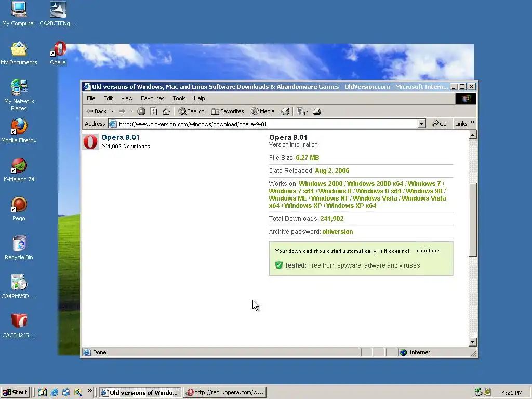Image resolution: width=532 pixels, height=399 pixels.
Task: Print the page using printer icon
Action: coord(317,111)
